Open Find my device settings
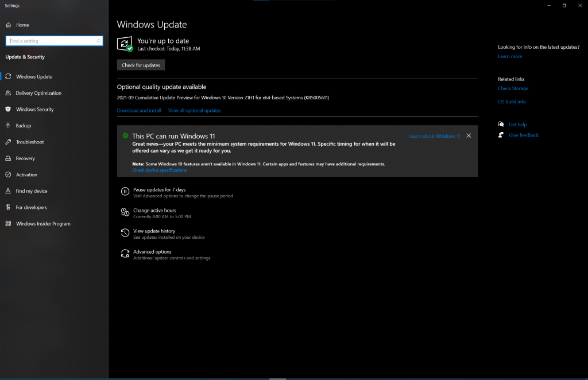Image resolution: width=588 pixels, height=380 pixels. click(x=32, y=191)
